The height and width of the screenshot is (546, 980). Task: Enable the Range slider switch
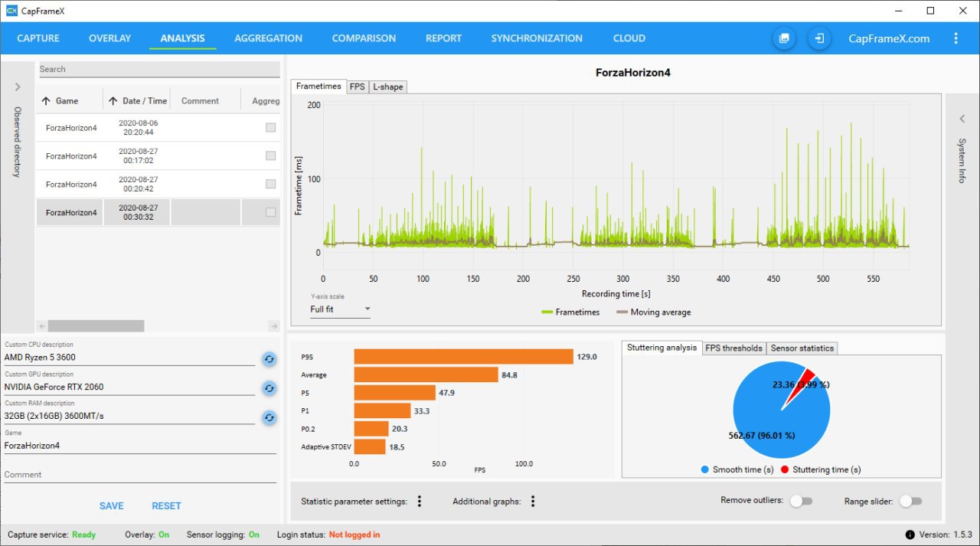click(910, 501)
